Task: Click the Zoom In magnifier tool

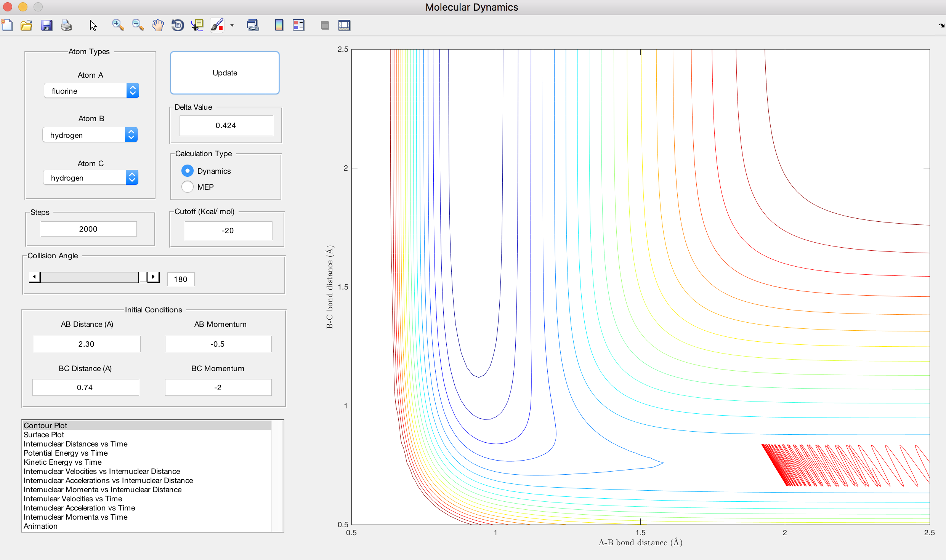Action: pyautogui.click(x=117, y=26)
